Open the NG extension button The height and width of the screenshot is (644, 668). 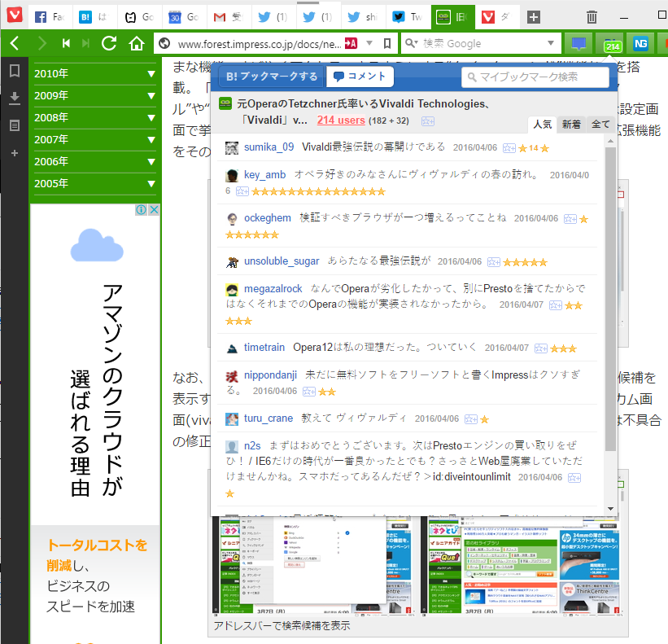[x=640, y=43]
